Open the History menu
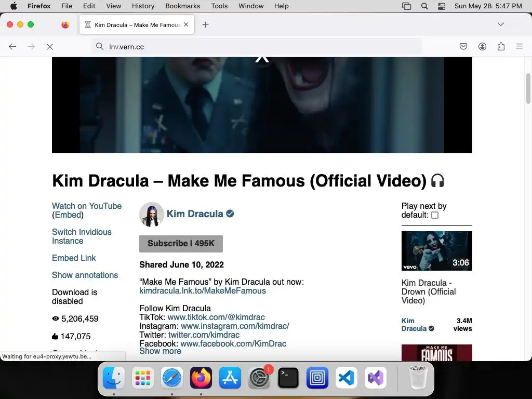532x399 pixels. [x=143, y=6]
